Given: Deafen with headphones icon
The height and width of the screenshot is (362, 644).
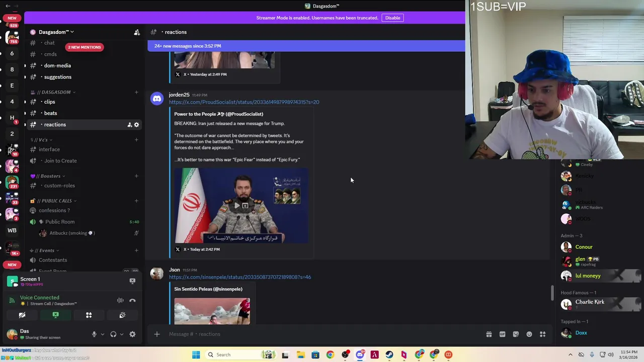Looking at the screenshot, I should pos(113,334).
